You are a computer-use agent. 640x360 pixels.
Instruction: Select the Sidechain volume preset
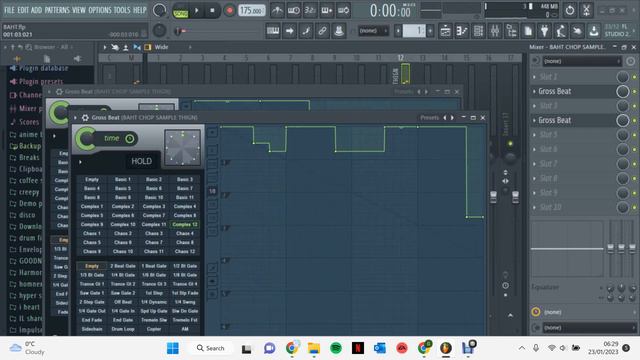tap(92, 329)
